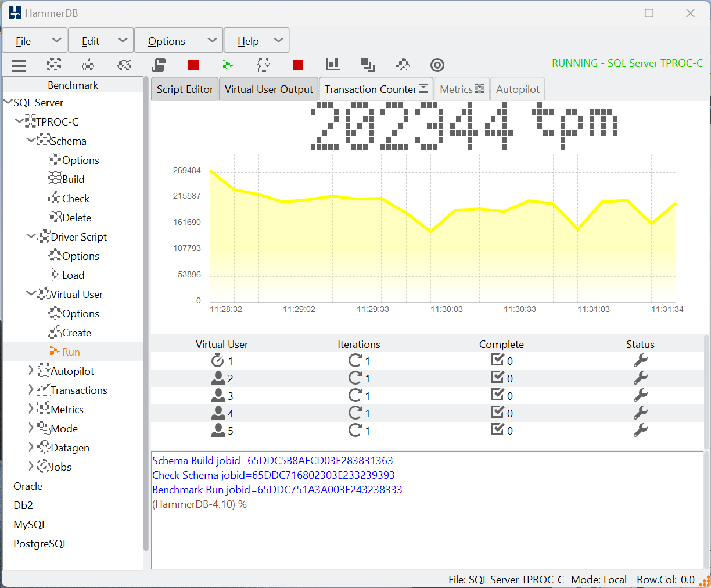Click the user icon for Virtual User 3
Viewport: 711px width, 588px height.
point(218,396)
